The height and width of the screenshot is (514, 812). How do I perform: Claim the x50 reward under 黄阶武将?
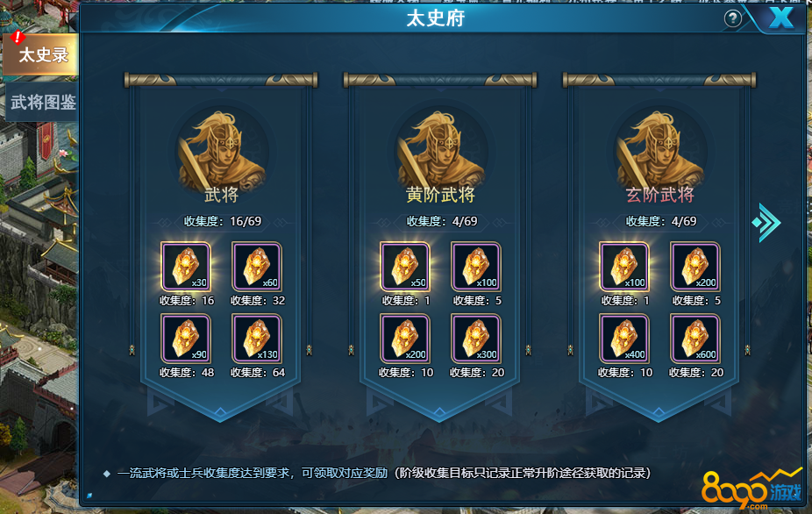tap(405, 267)
